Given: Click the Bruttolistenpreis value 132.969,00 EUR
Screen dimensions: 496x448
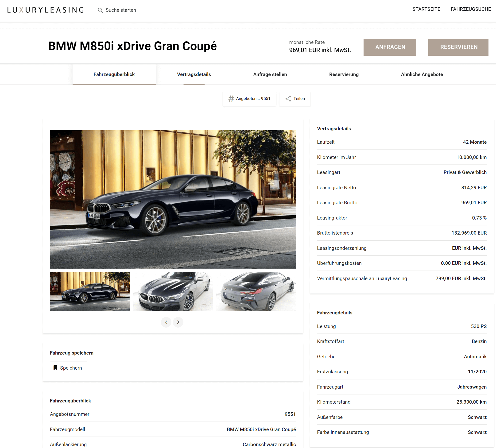Looking at the screenshot, I should click(469, 233).
